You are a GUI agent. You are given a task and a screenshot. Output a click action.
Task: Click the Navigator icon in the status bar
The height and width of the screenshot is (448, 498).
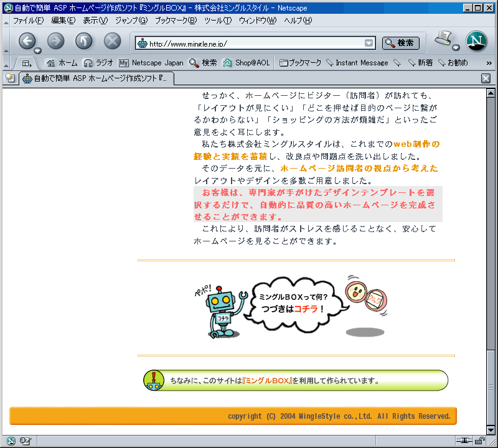(11, 441)
